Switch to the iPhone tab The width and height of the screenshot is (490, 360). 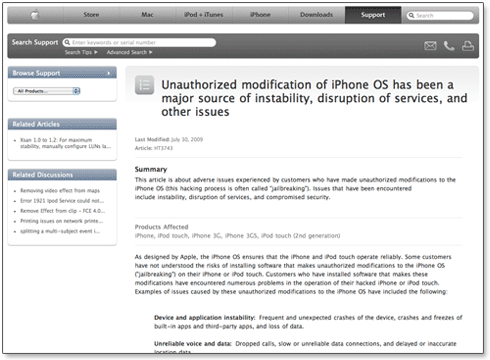tap(260, 15)
